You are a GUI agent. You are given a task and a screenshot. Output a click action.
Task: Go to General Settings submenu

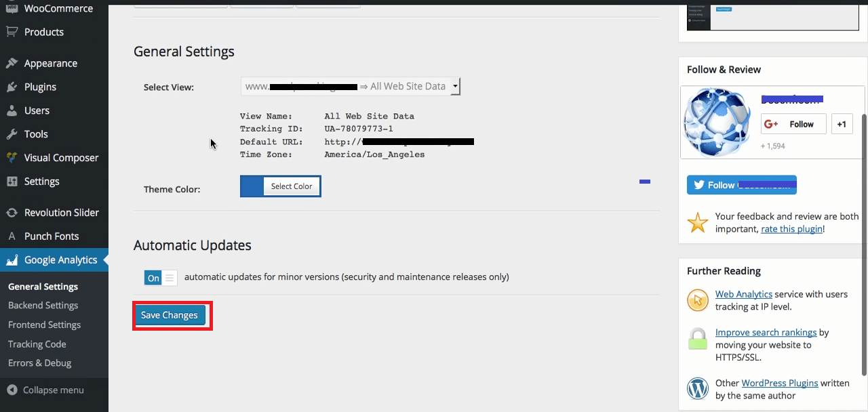(43, 287)
